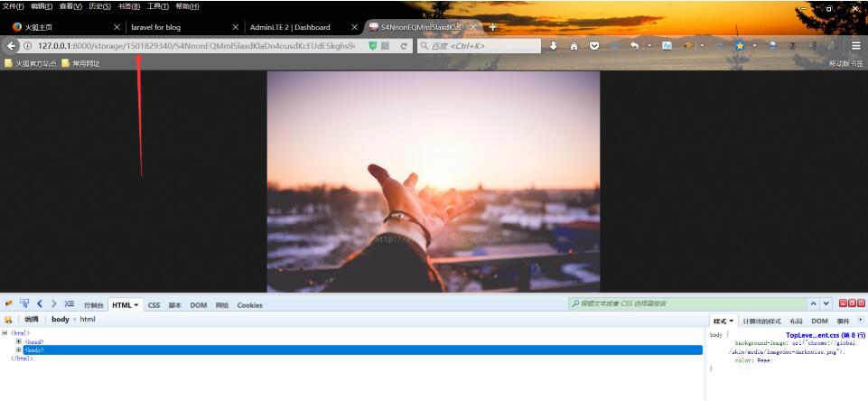
Task: Click Firebug's back navigation arrow
Action: pyautogui.click(x=40, y=304)
